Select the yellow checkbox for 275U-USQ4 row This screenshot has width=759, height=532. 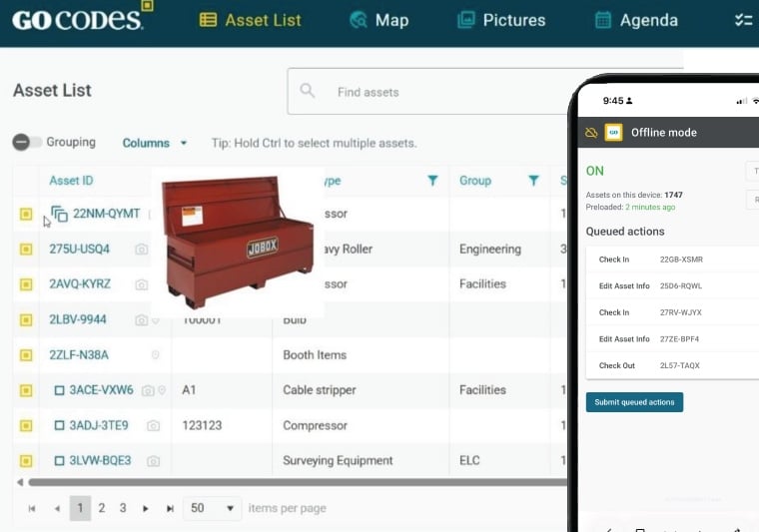point(26,250)
